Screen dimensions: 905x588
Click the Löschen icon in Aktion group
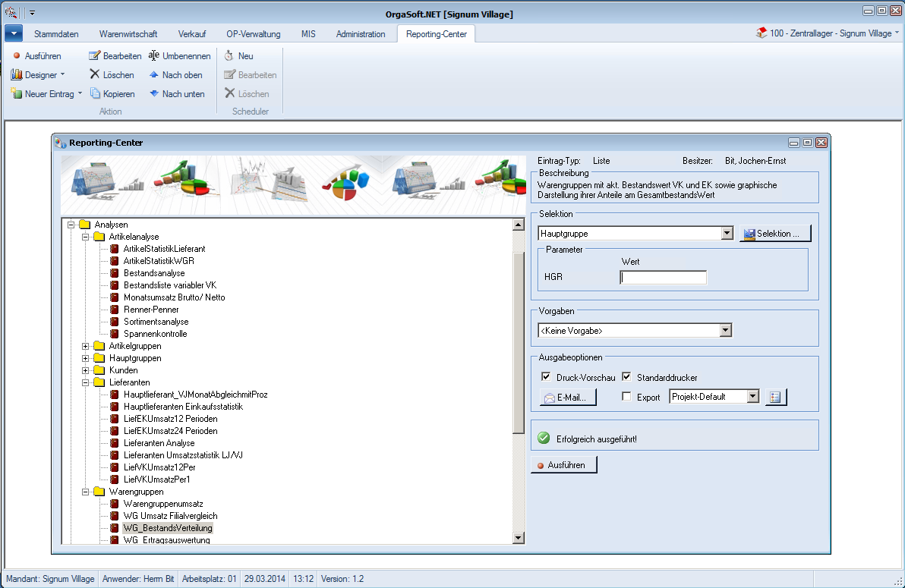(95, 75)
